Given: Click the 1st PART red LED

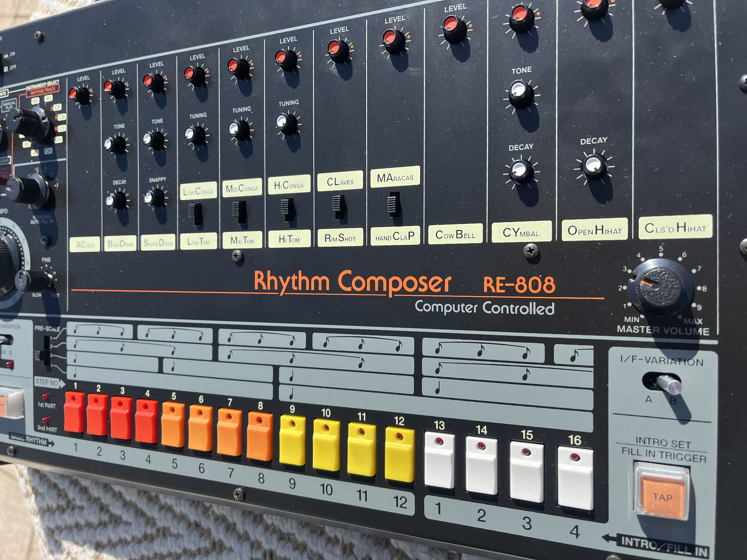Looking at the screenshot, I should click(45, 396).
